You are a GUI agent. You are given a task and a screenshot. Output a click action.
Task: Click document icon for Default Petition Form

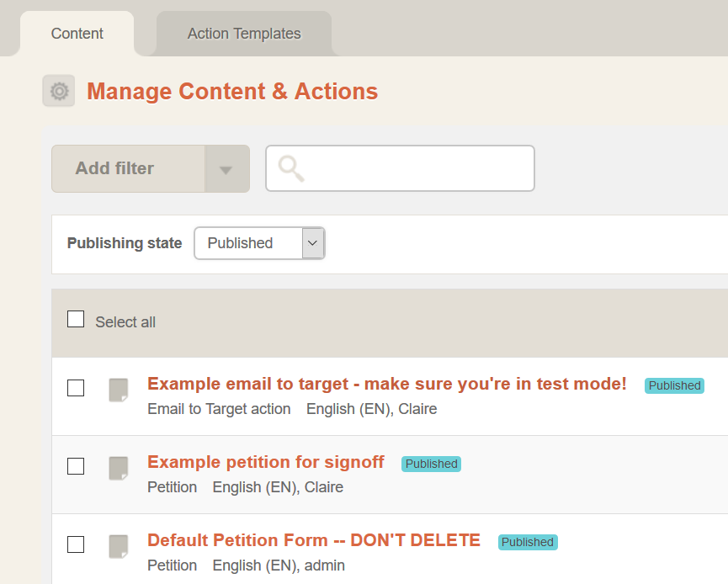coord(119,546)
